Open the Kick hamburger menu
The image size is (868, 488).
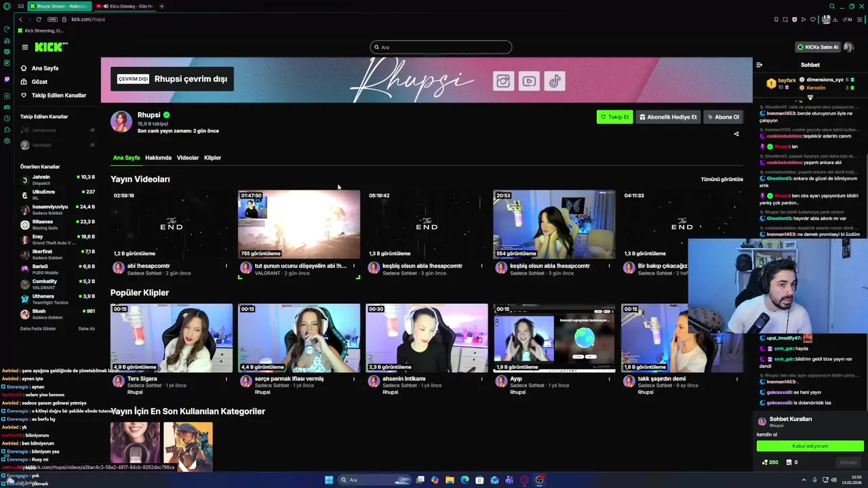tap(24, 47)
